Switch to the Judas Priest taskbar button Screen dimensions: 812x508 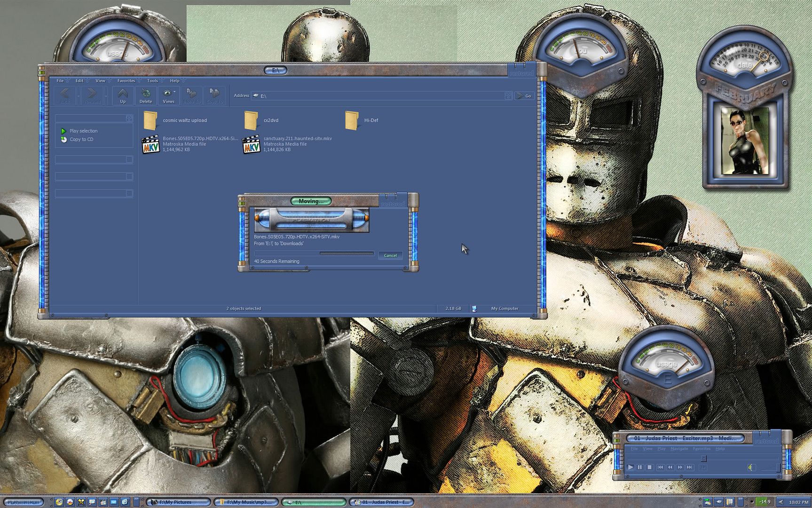[x=381, y=502]
